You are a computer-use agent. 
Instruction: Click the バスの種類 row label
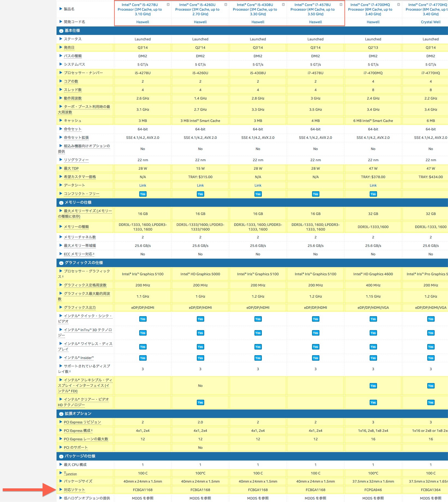coord(73,56)
